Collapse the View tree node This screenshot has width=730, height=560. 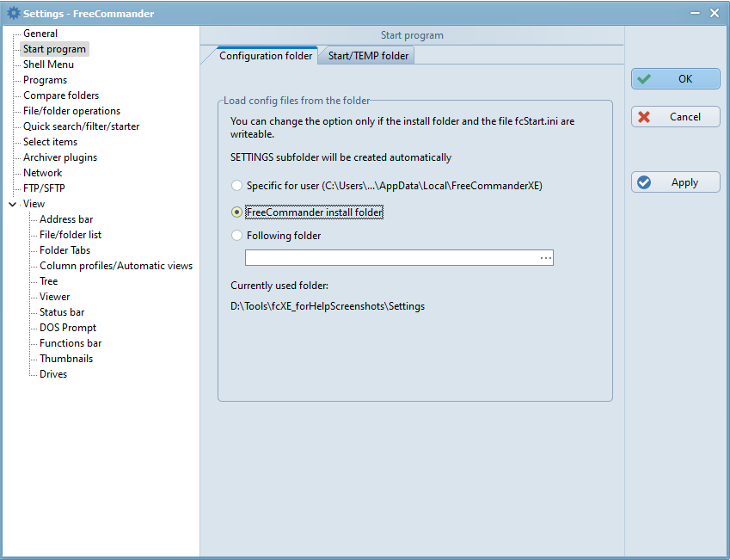pyautogui.click(x=13, y=204)
